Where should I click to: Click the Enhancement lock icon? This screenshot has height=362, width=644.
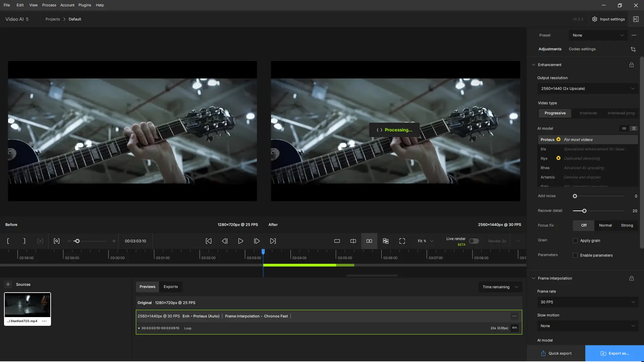631,65
